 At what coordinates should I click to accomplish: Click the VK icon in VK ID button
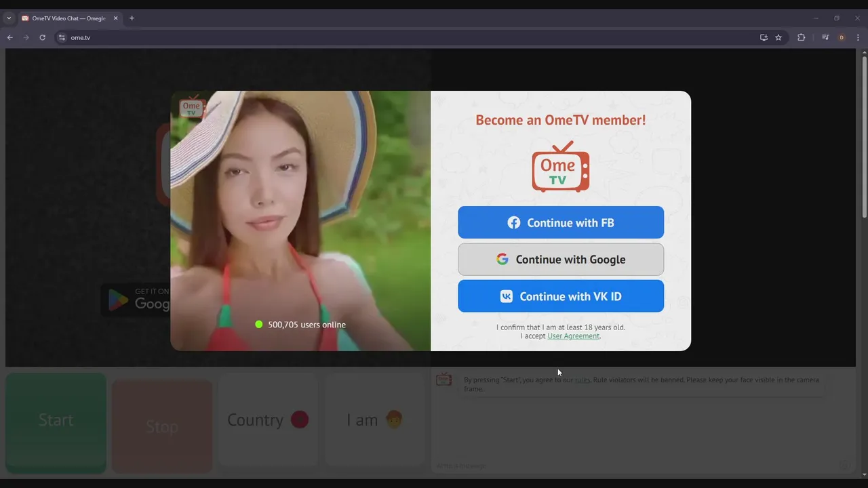(x=507, y=296)
